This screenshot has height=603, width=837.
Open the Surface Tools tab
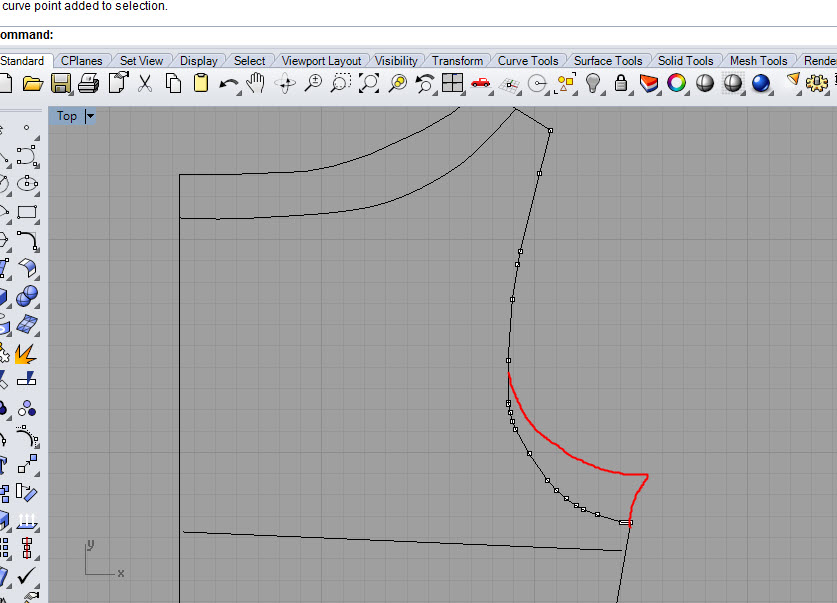608,61
